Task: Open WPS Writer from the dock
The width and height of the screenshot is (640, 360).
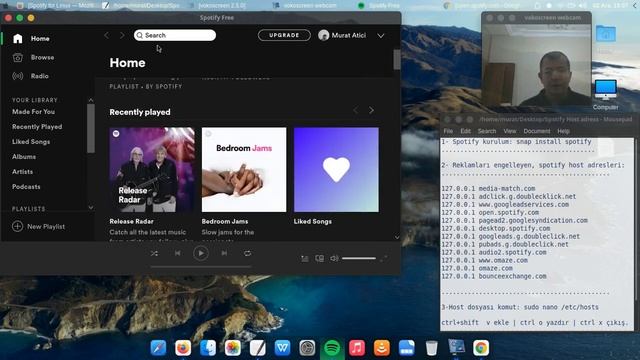Action: pos(282,348)
